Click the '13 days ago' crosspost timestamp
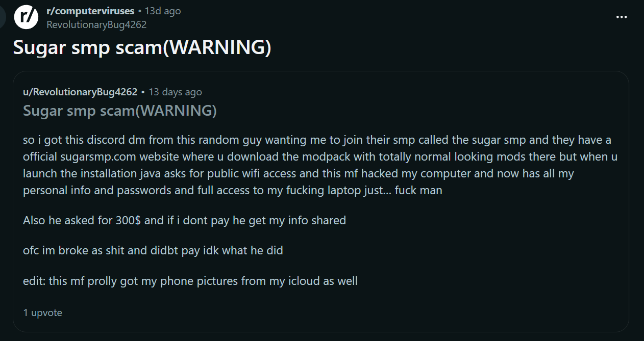This screenshot has height=341, width=644. pos(175,92)
